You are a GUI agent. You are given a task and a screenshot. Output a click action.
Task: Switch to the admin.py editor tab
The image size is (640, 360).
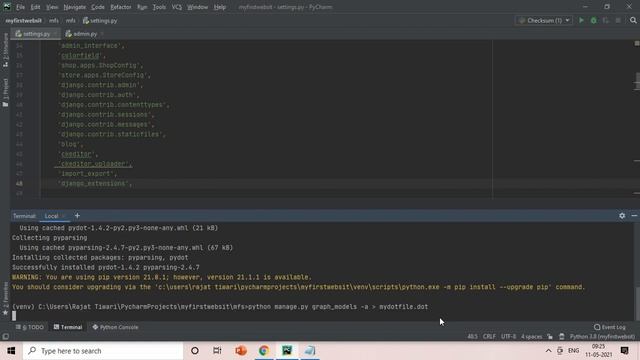click(84, 34)
